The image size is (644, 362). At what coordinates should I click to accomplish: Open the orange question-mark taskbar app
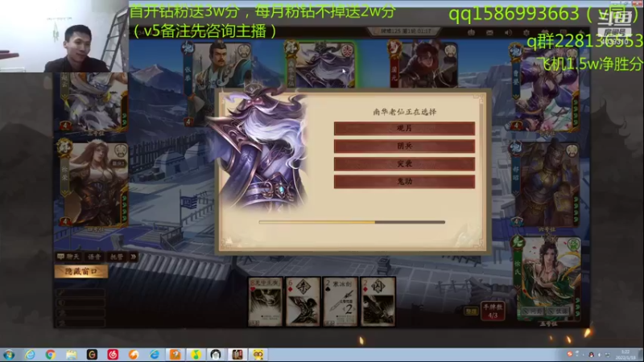click(175, 355)
